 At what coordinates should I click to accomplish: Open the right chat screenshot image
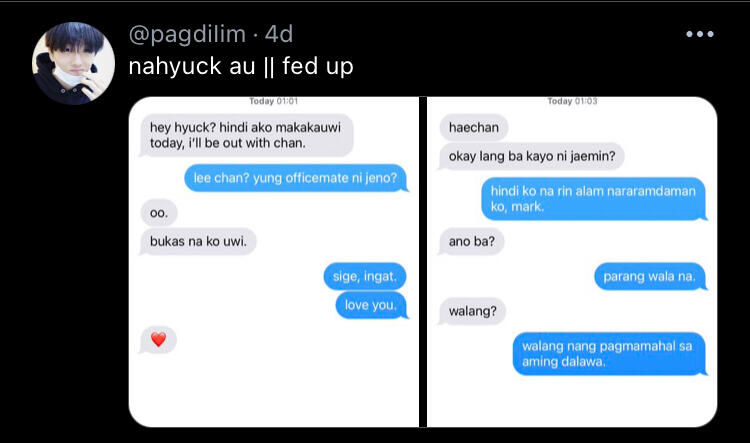[572, 262]
